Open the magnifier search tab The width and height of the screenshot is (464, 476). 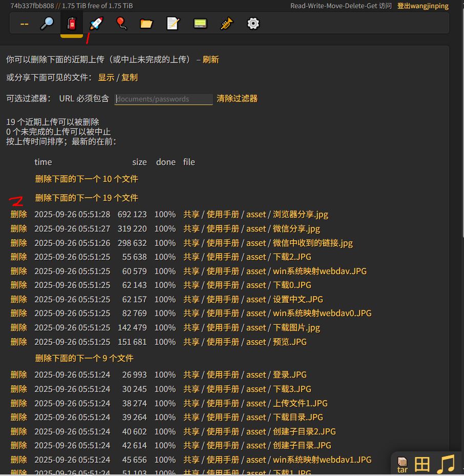(x=47, y=24)
